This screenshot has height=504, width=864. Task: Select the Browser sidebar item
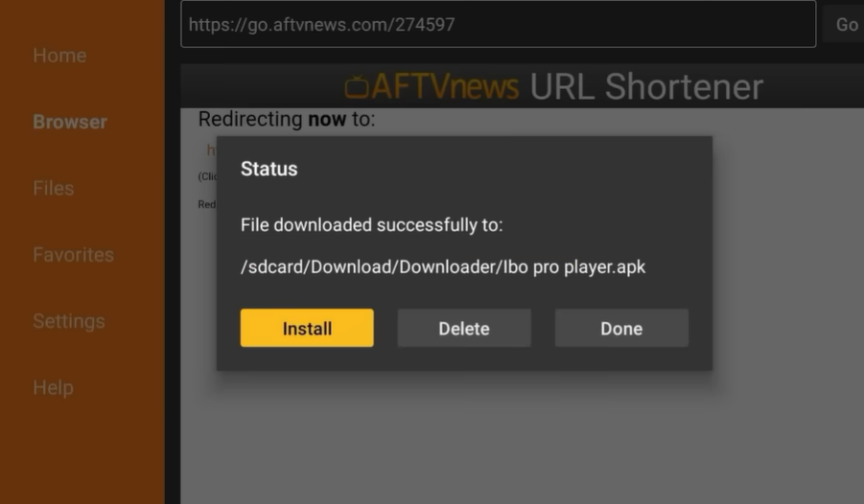[70, 122]
